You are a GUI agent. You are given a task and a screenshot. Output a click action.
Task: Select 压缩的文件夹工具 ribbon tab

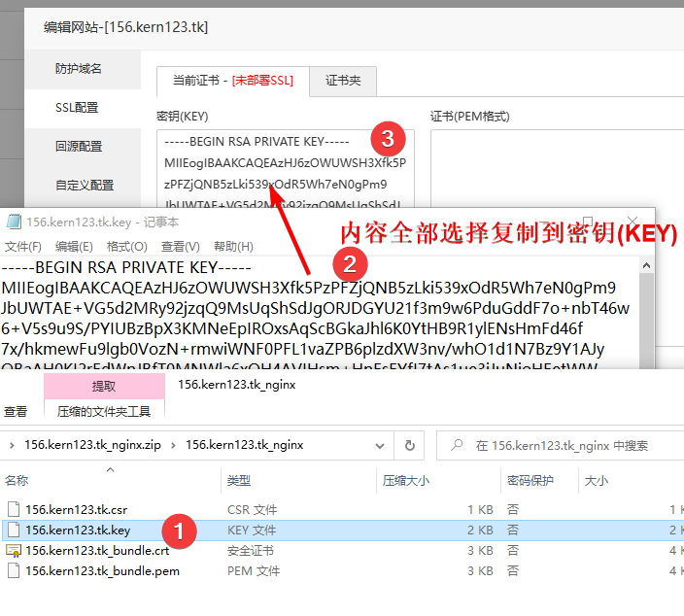(104, 411)
